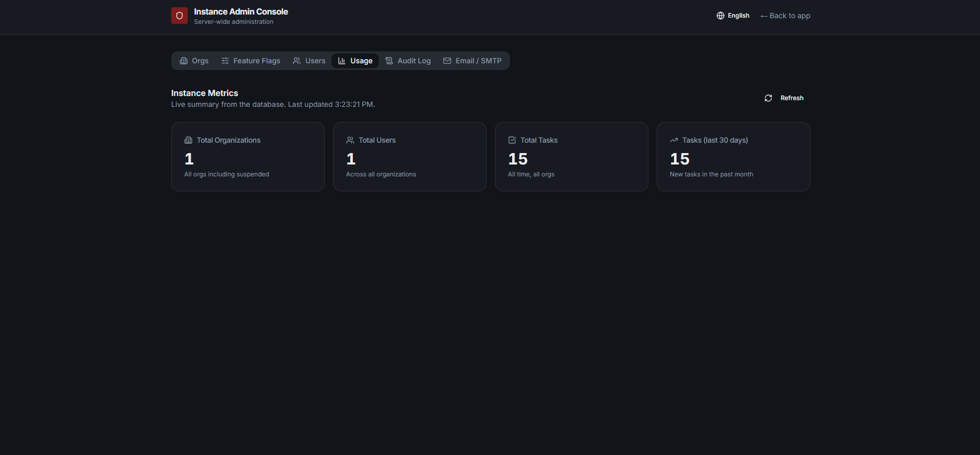This screenshot has height=455, width=980.
Task: Click the Usage bar chart icon
Action: click(342, 61)
